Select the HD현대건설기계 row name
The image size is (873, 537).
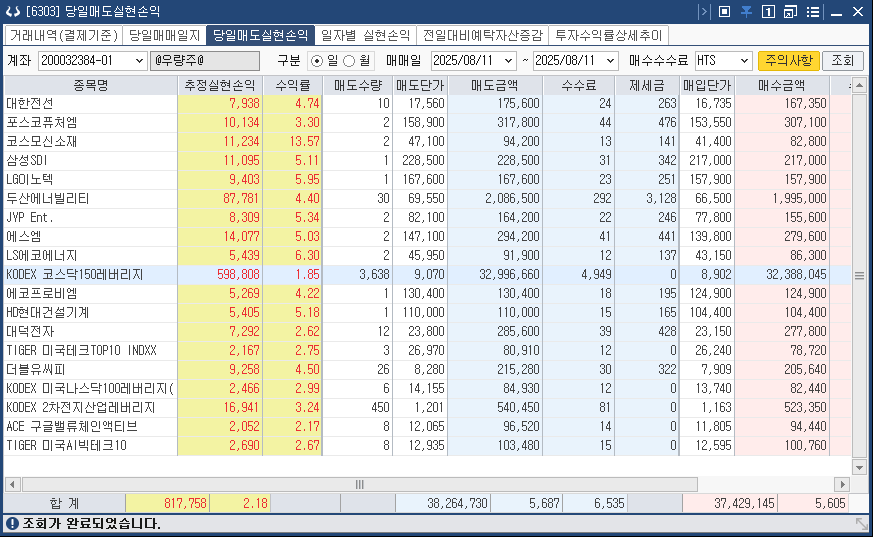(48, 312)
